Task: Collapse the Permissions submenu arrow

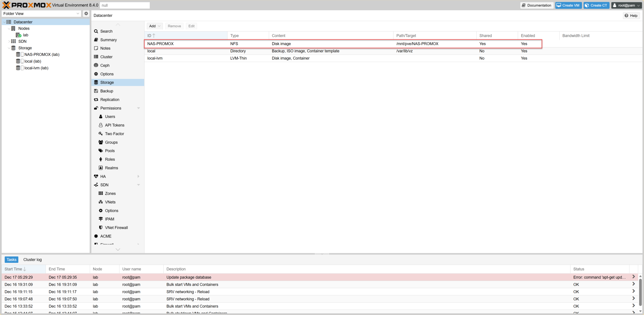Action: (x=138, y=108)
